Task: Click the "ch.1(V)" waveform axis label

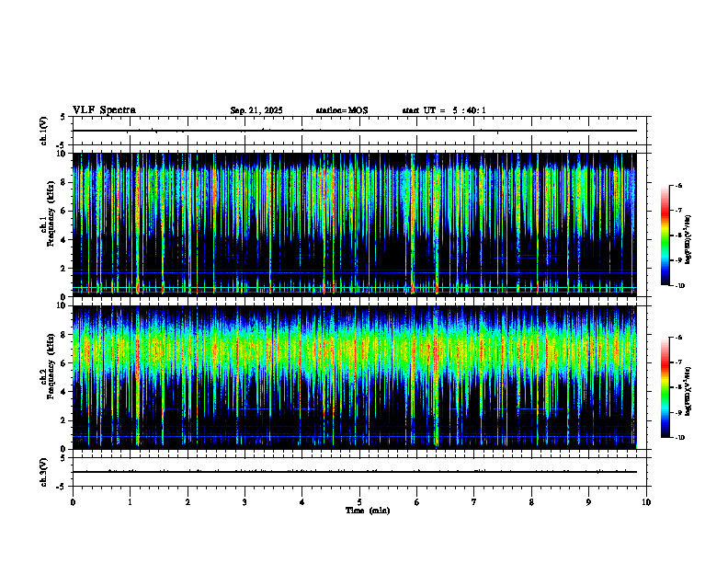Action: point(43,131)
